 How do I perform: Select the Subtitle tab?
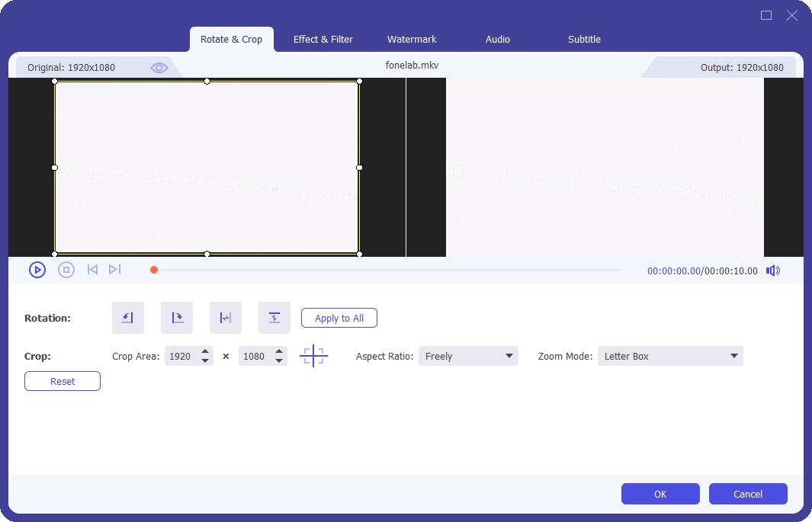tap(584, 40)
